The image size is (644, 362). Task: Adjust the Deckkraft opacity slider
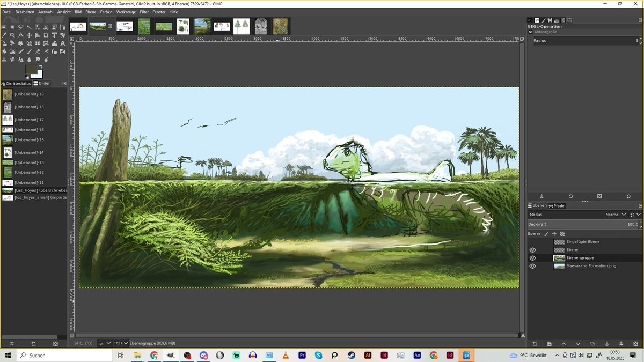582,224
